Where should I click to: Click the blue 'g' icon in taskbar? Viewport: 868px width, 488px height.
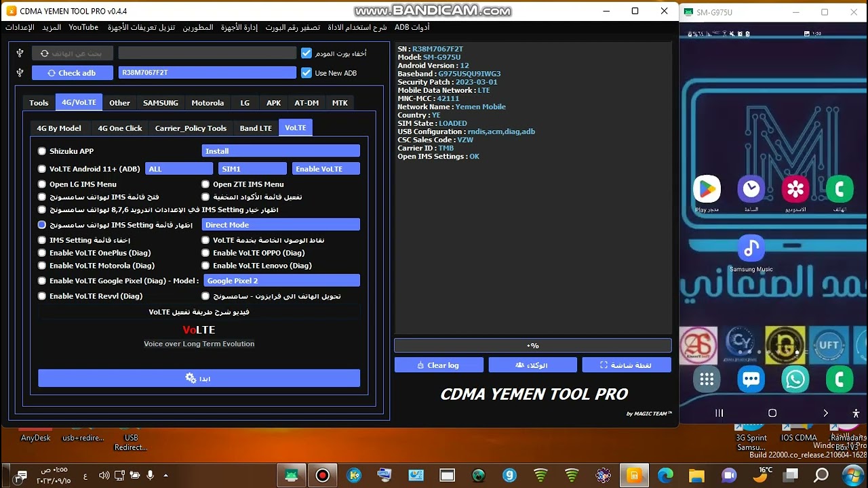(x=509, y=476)
